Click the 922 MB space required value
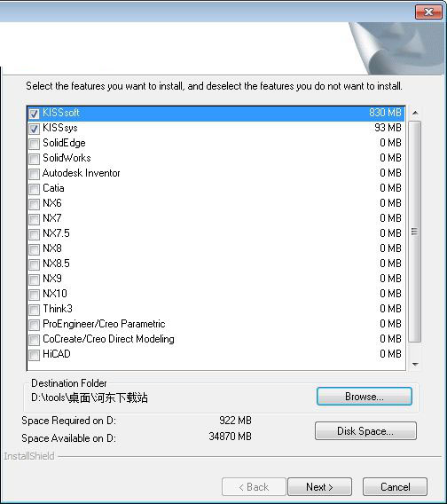 235,420
